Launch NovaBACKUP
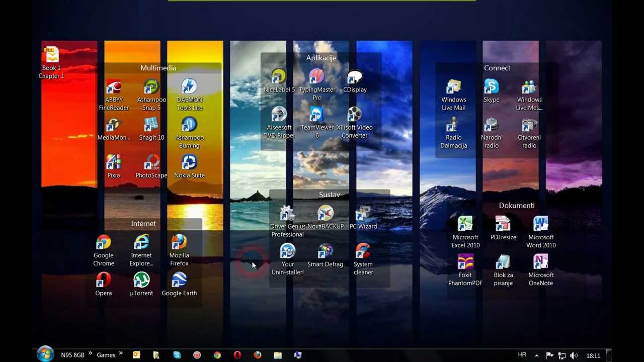644x362 pixels. [x=325, y=218]
